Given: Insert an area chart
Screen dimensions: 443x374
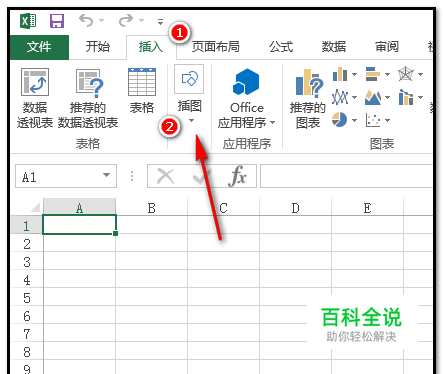Looking at the screenshot, I should pyautogui.click(x=373, y=97).
